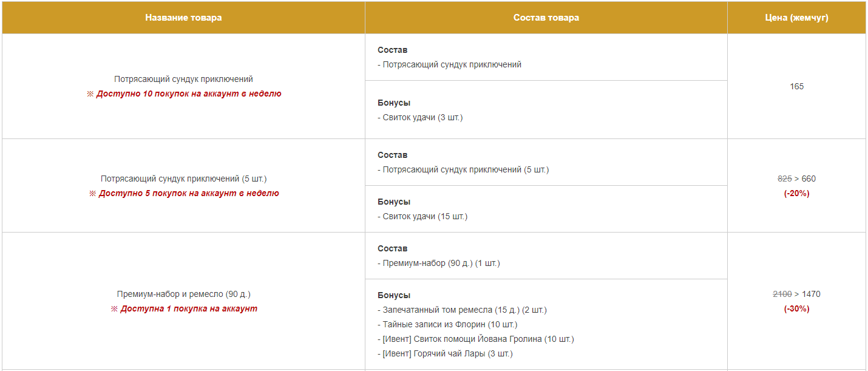The image size is (868, 371).
Task: Click the strikethrough price 825
Action: 784,179
